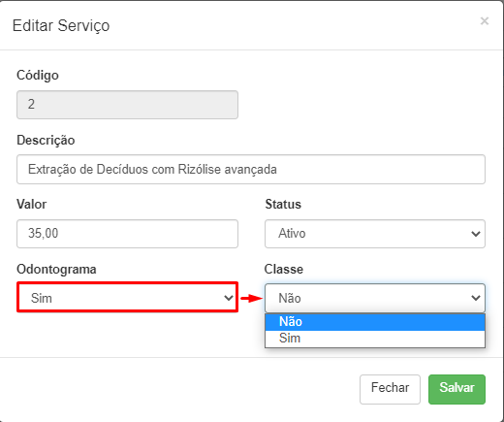Screen dimensions: 504x422
Task: Focus the Descrição text field
Action: click(251, 170)
